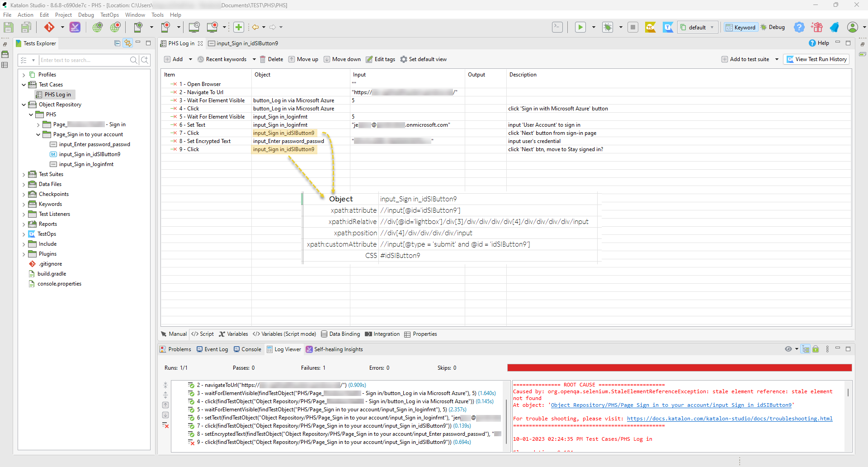Viewport: 868px width, 467px height.
Task: Open the Console tab
Action: point(247,349)
